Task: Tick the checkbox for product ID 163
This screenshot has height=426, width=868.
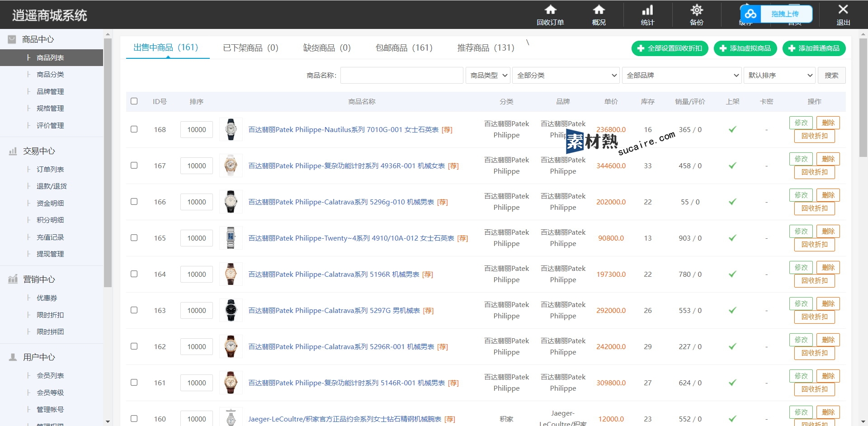Action: tap(134, 310)
